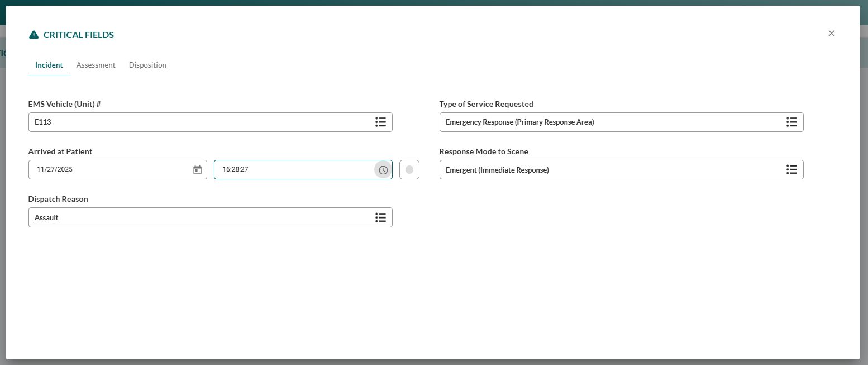Image resolution: width=868 pixels, height=365 pixels.
Task: Click the CRITICAL FIELDS heading
Action: point(78,35)
